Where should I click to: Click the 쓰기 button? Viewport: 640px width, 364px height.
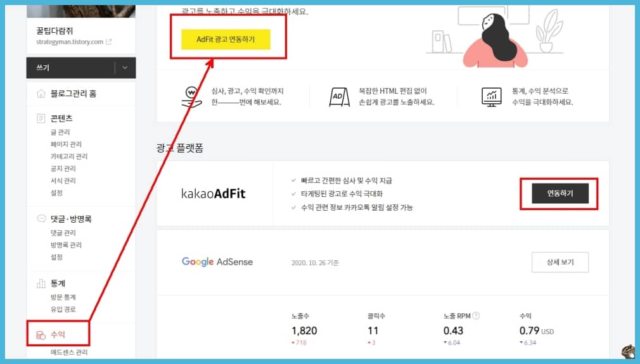pyautogui.click(x=70, y=68)
